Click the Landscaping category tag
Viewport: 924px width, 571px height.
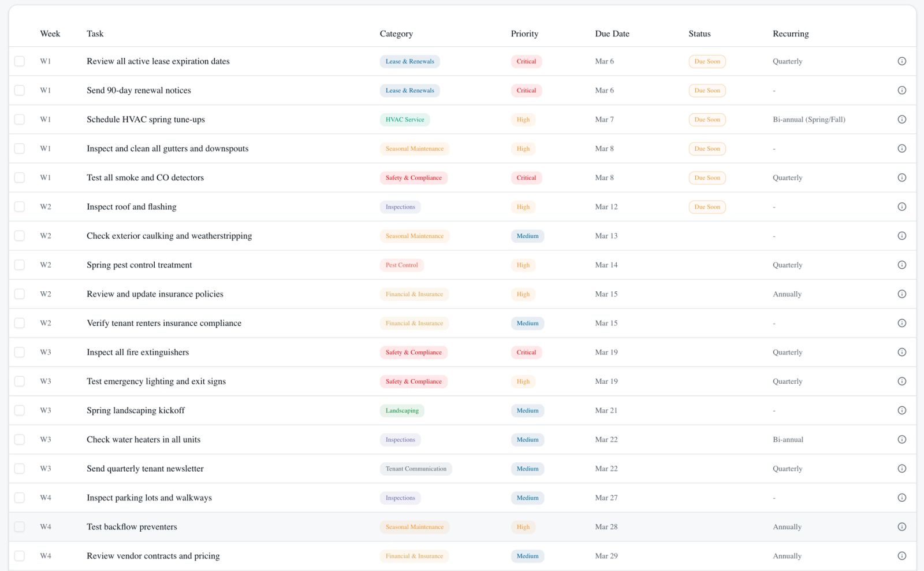tap(402, 410)
